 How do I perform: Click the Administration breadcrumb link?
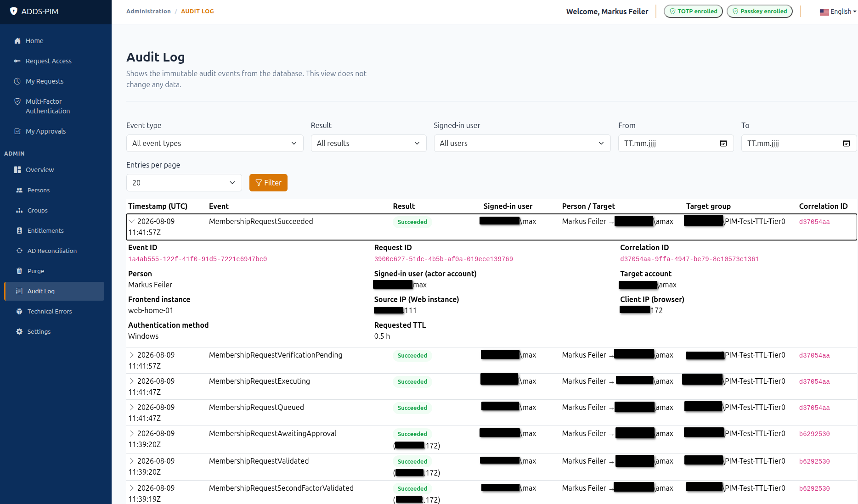[x=148, y=11]
